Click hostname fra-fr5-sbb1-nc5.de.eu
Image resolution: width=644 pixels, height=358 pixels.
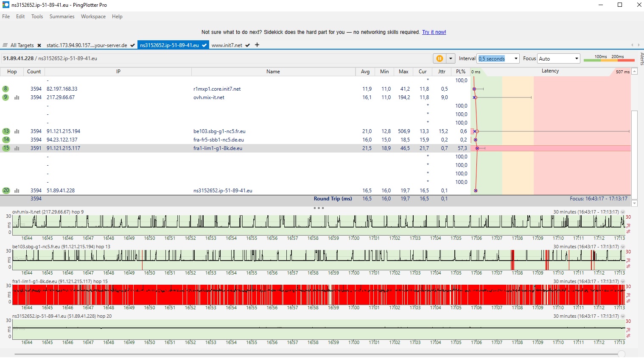click(218, 140)
